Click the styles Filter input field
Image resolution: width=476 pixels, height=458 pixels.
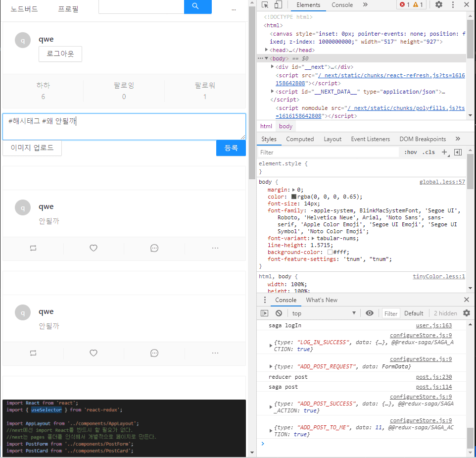pos(328,153)
